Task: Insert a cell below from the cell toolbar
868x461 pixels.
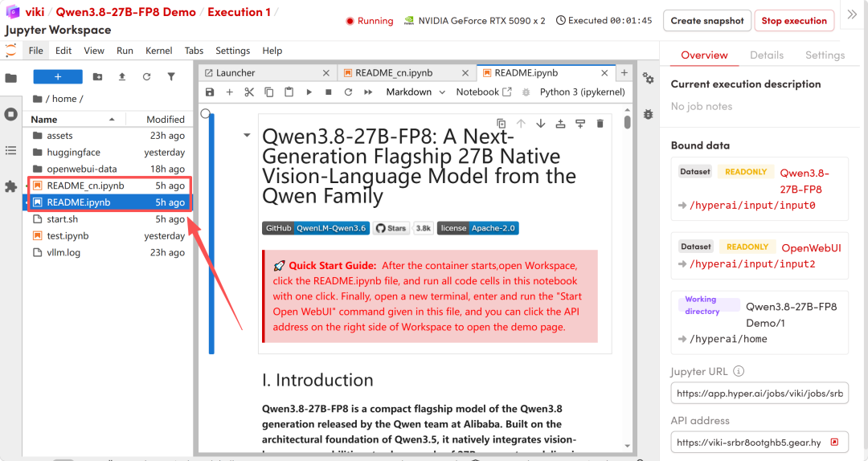Action: pos(580,124)
